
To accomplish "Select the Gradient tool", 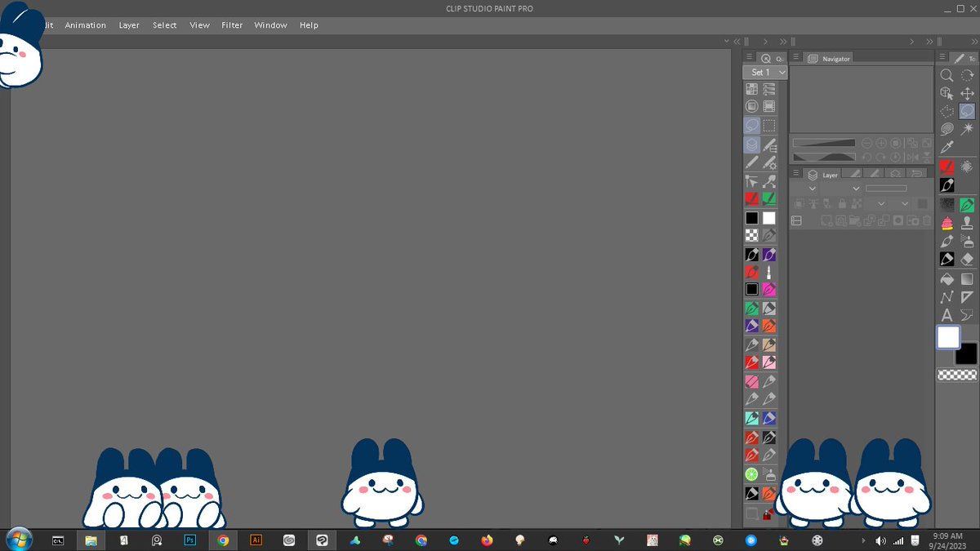I will point(968,279).
